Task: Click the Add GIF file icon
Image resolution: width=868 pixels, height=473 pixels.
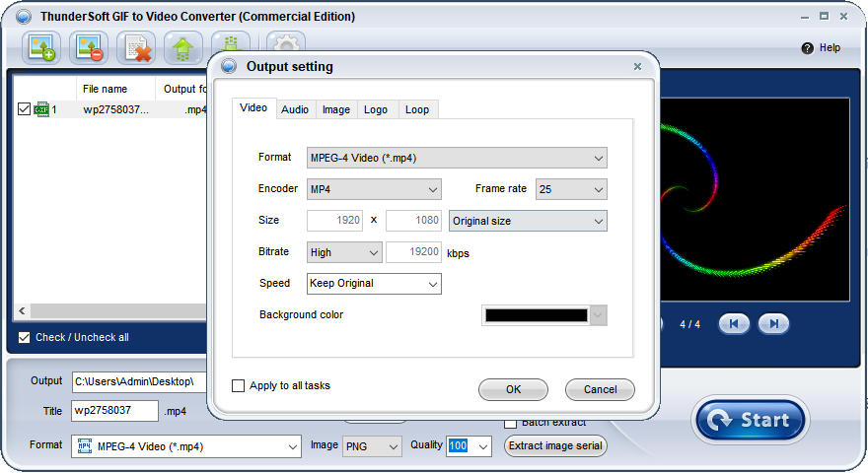Action: pos(41,48)
